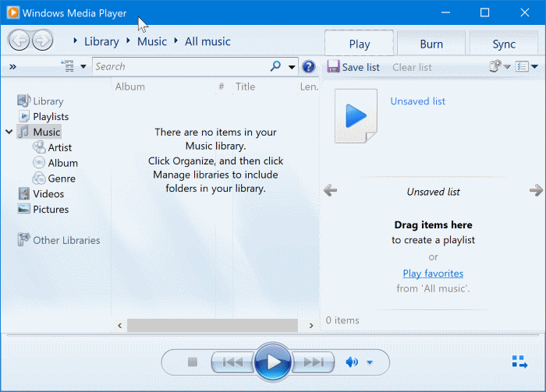Click the horizontal scrollbar thumb
Image resolution: width=546 pixels, height=392 pixels.
[212, 326]
